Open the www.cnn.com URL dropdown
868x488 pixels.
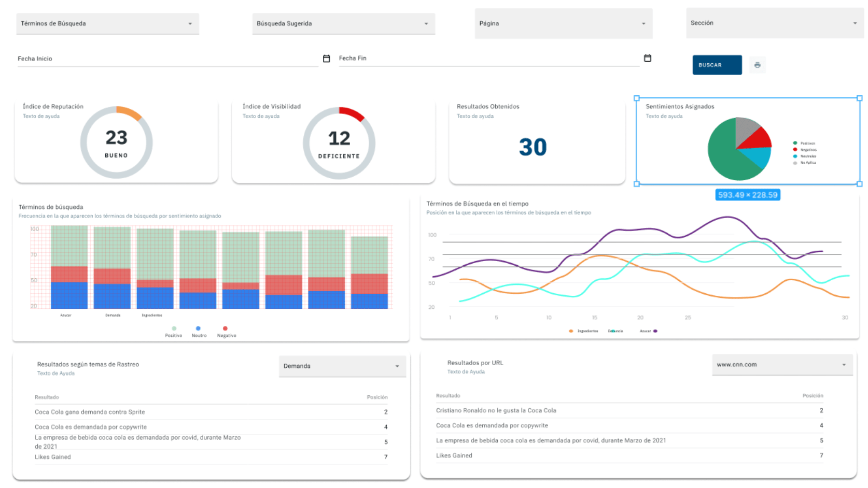782,365
